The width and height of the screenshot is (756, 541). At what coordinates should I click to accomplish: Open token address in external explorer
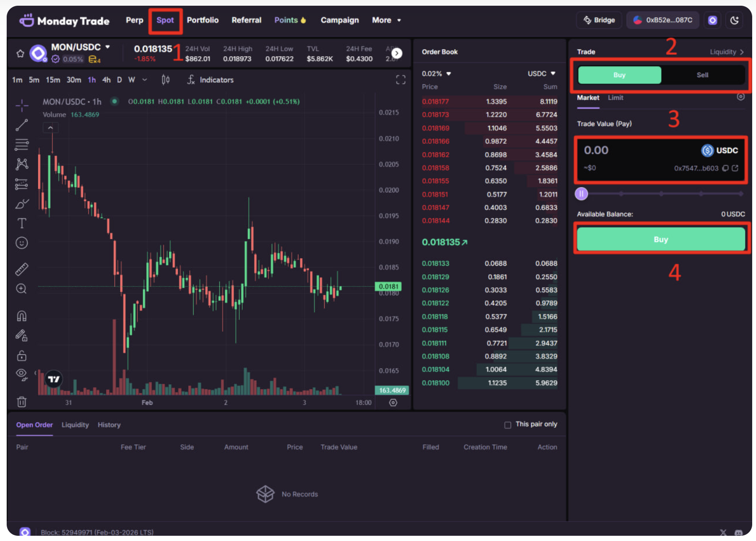pos(735,168)
